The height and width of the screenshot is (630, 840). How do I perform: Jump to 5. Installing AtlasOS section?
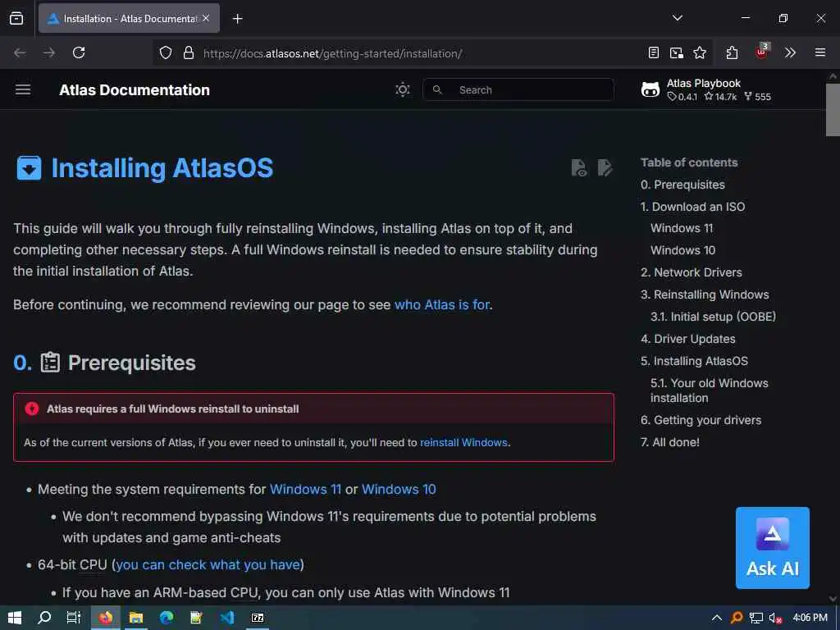[x=694, y=361]
